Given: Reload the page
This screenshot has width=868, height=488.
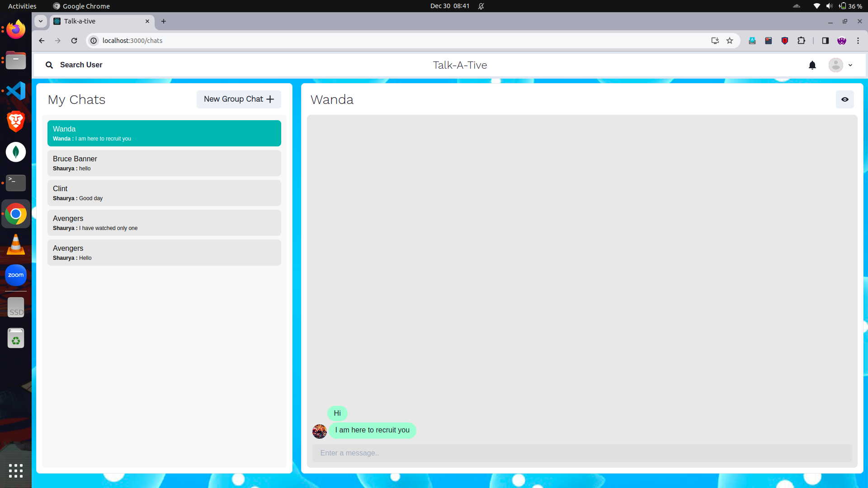Looking at the screenshot, I should pos(74,41).
